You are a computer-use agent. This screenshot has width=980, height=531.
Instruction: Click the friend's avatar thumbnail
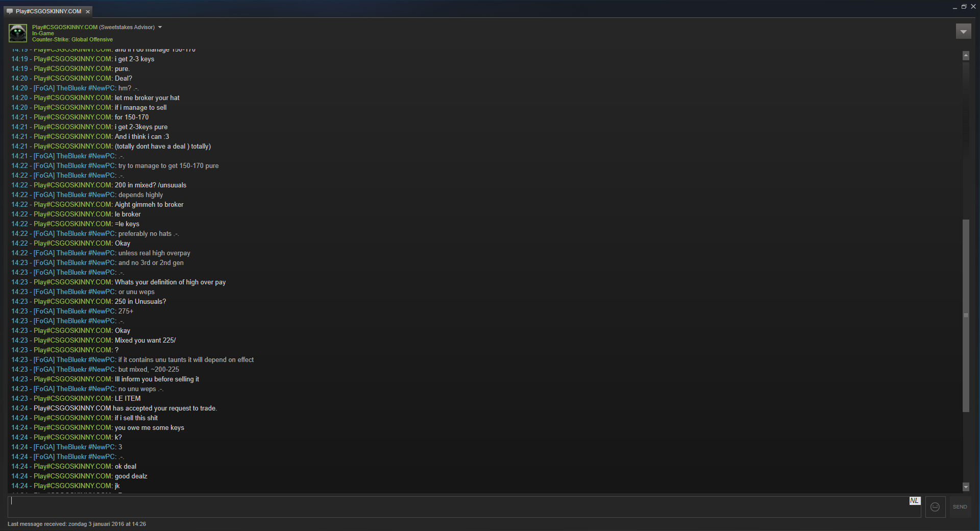click(x=18, y=33)
